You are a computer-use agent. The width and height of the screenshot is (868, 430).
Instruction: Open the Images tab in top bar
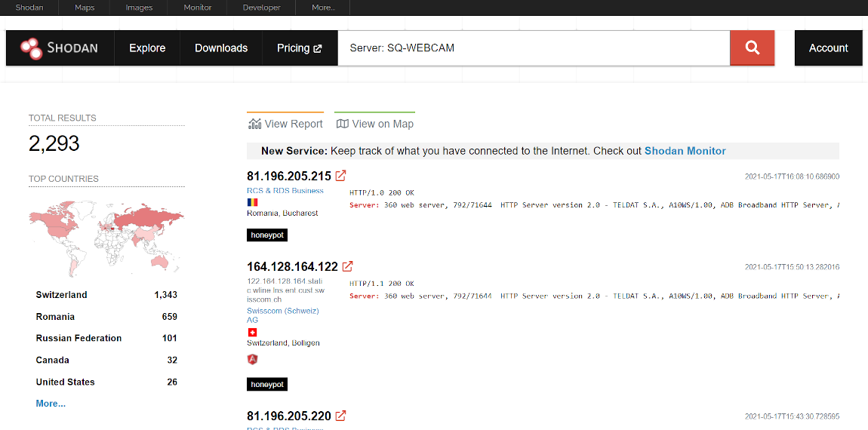click(x=139, y=8)
